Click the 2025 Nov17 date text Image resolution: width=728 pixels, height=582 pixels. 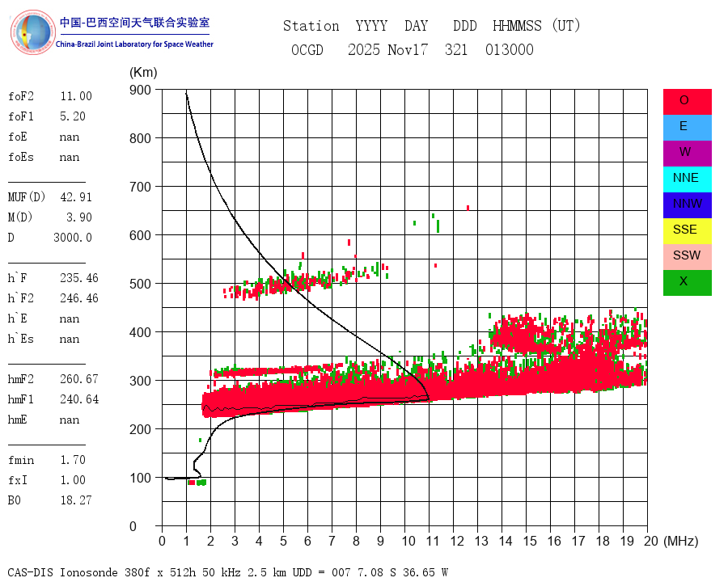[387, 50]
